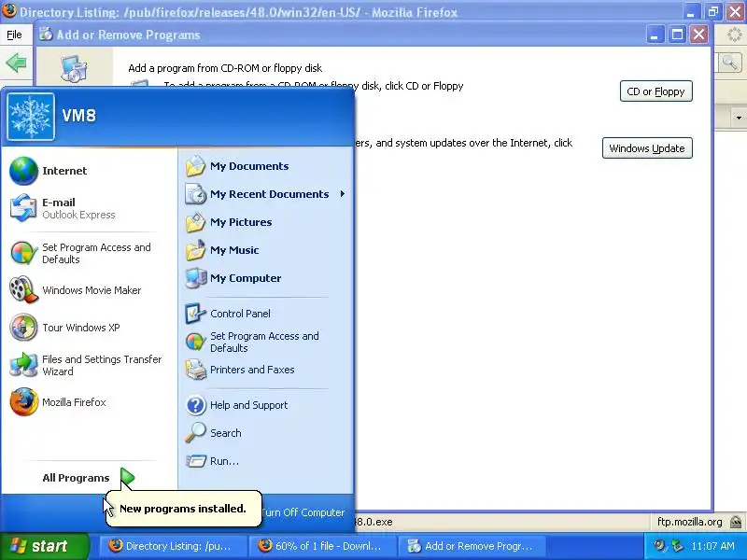Click the system tray clock
The width and height of the screenshot is (747, 560).
(712, 546)
